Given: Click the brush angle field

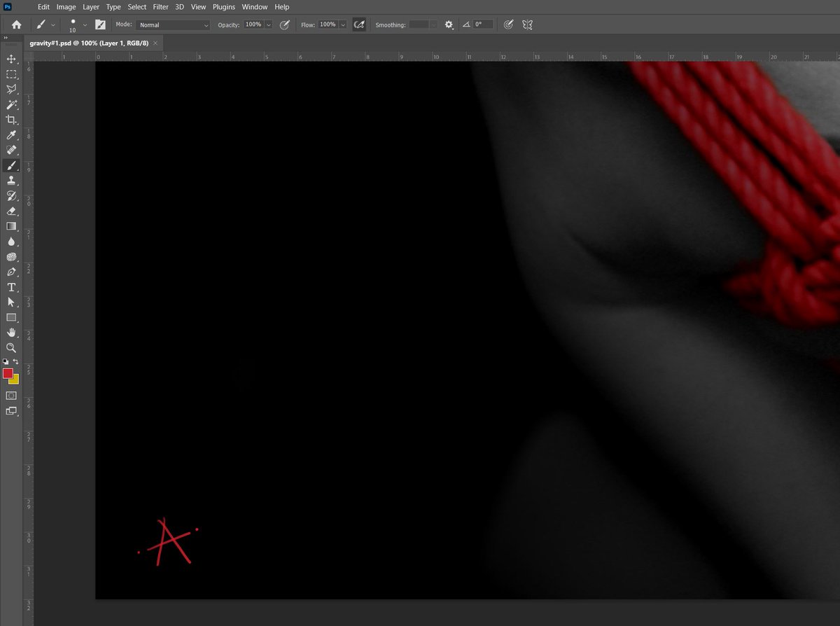Looking at the screenshot, I should coord(483,25).
